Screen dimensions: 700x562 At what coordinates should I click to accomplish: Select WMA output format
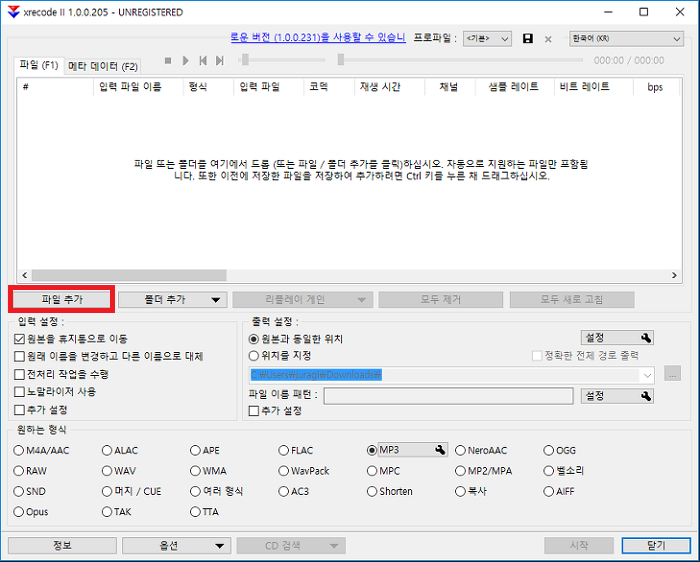pos(195,471)
